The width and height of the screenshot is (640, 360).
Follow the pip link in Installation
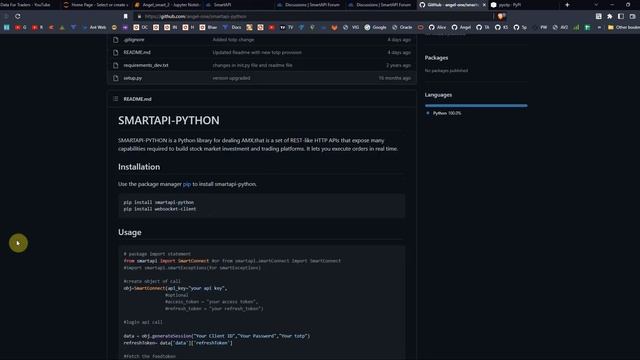[x=187, y=184]
